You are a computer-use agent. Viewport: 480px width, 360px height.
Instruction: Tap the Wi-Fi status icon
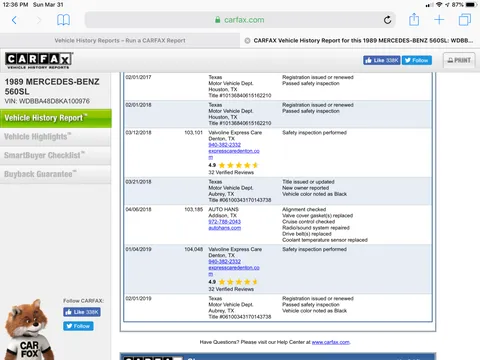click(x=439, y=5)
